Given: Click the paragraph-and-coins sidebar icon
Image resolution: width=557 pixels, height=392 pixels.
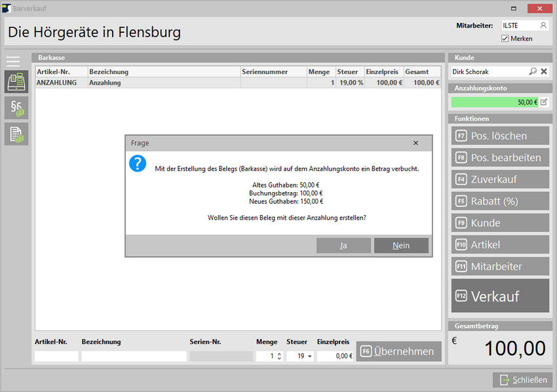Looking at the screenshot, I should click(x=16, y=108).
